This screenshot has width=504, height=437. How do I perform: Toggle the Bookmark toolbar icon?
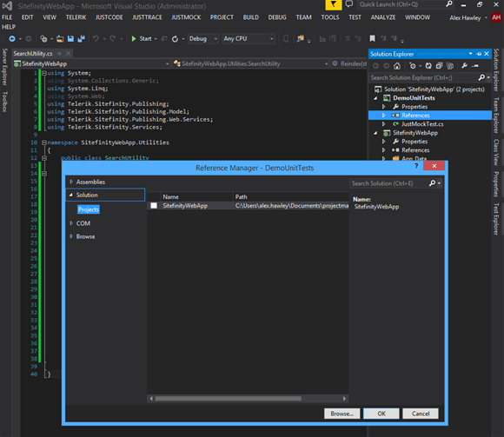pyautogui.click(x=372, y=39)
